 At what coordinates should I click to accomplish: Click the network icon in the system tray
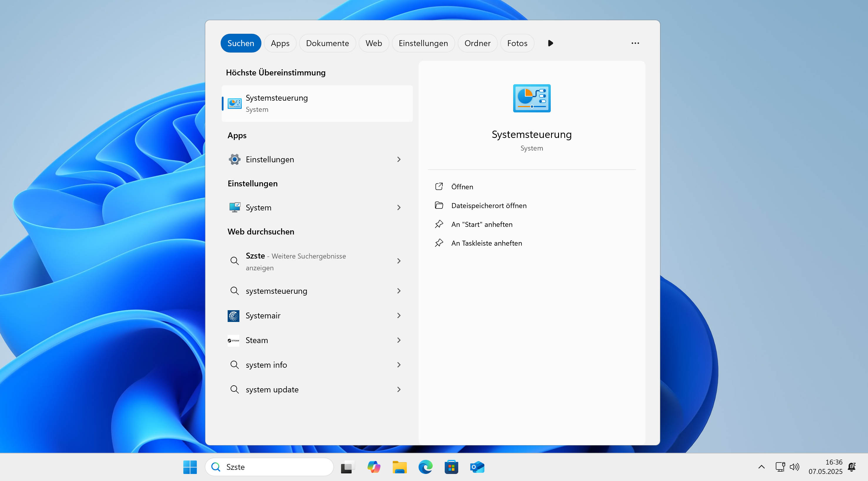pos(780,467)
